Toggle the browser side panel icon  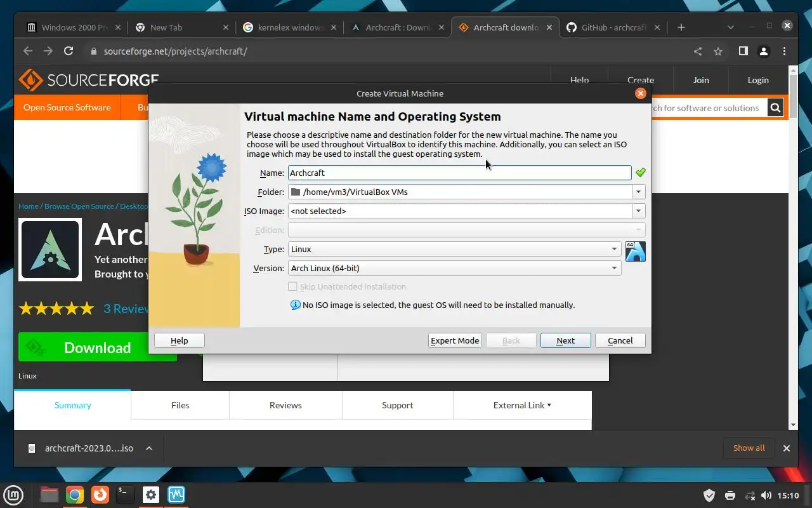[x=743, y=51]
